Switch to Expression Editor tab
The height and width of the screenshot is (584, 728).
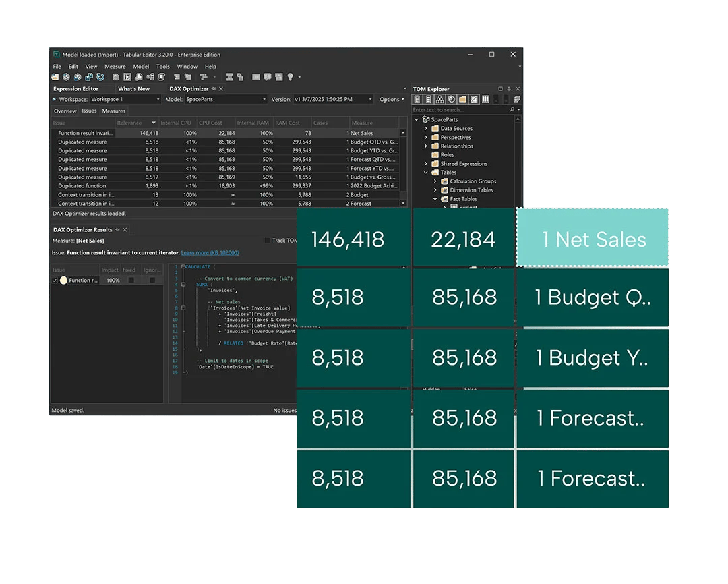75,89
